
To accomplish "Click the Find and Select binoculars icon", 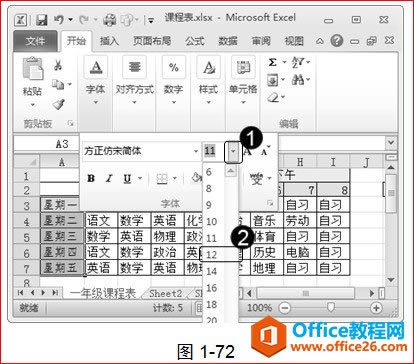I will click(x=297, y=80).
